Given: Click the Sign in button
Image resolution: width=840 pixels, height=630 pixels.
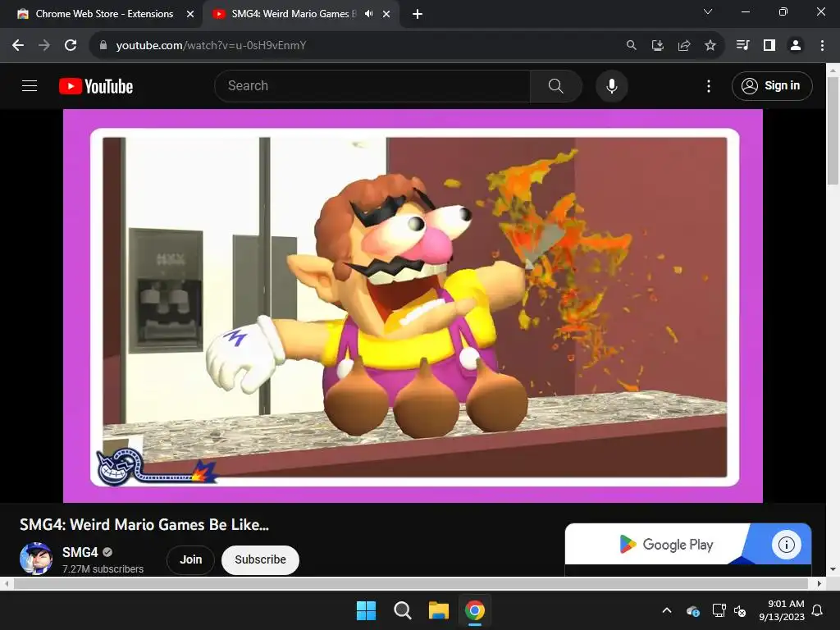Looking at the screenshot, I should 772,85.
